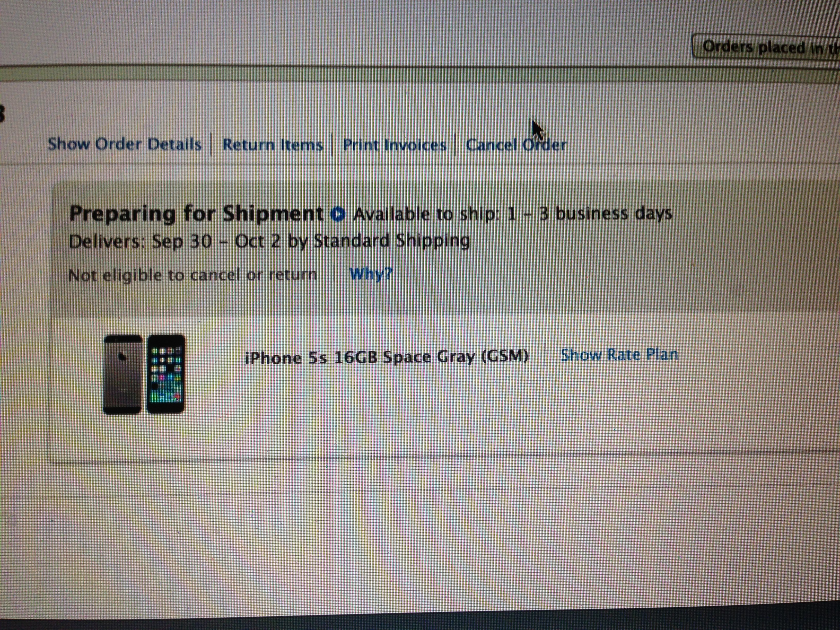
Task: Click the 'Why?' link
Action: 371,274
